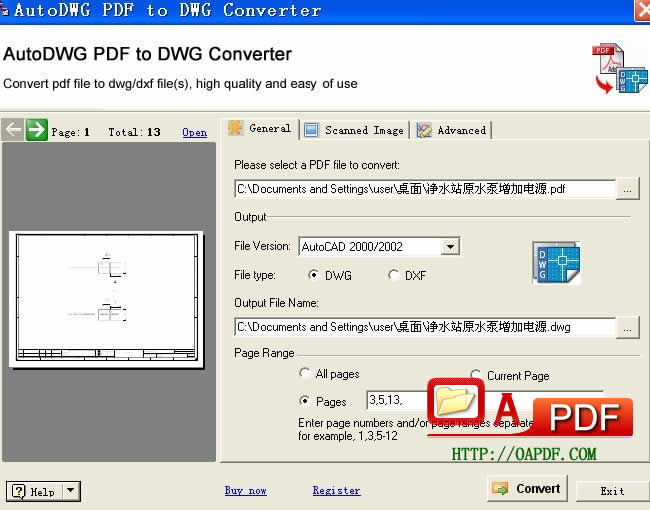Browse for the output DWG file
Image resolution: width=650 pixels, height=510 pixels.
[628, 328]
